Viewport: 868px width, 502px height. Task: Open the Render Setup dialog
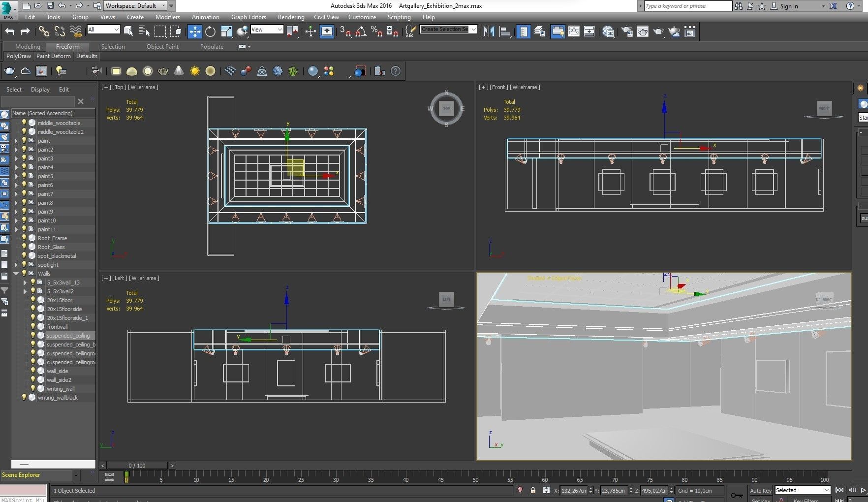click(627, 31)
